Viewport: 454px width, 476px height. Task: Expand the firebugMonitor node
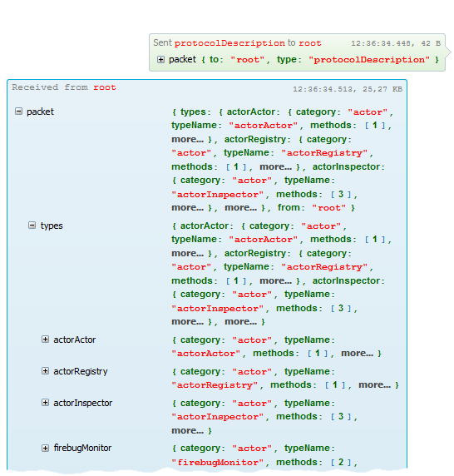(45, 448)
